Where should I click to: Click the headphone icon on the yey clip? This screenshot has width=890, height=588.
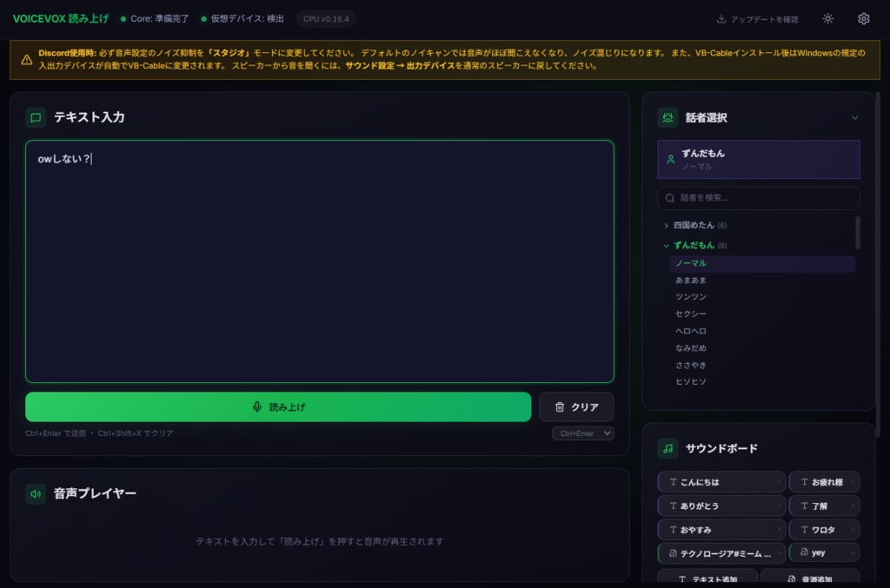pos(806,552)
